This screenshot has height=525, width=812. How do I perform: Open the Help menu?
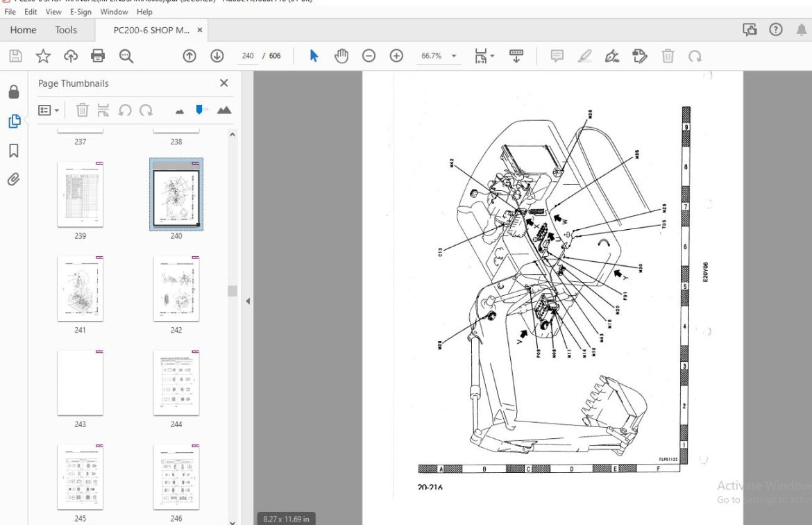144,11
